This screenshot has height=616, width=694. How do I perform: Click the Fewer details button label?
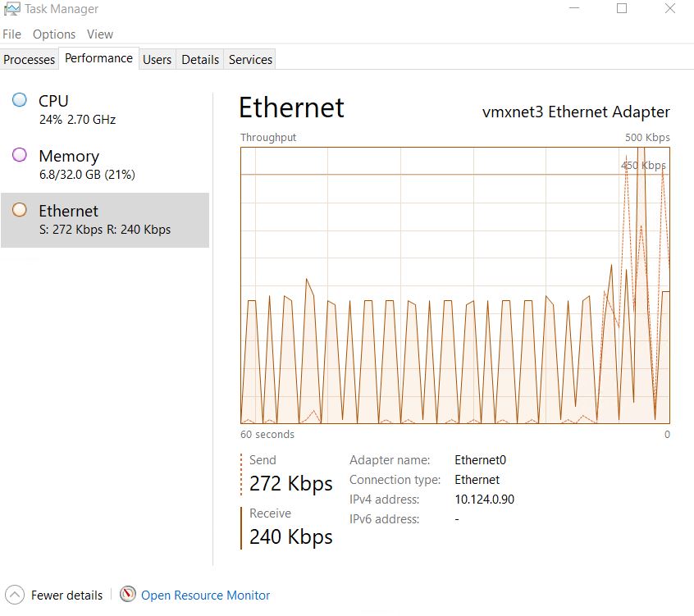click(x=67, y=595)
